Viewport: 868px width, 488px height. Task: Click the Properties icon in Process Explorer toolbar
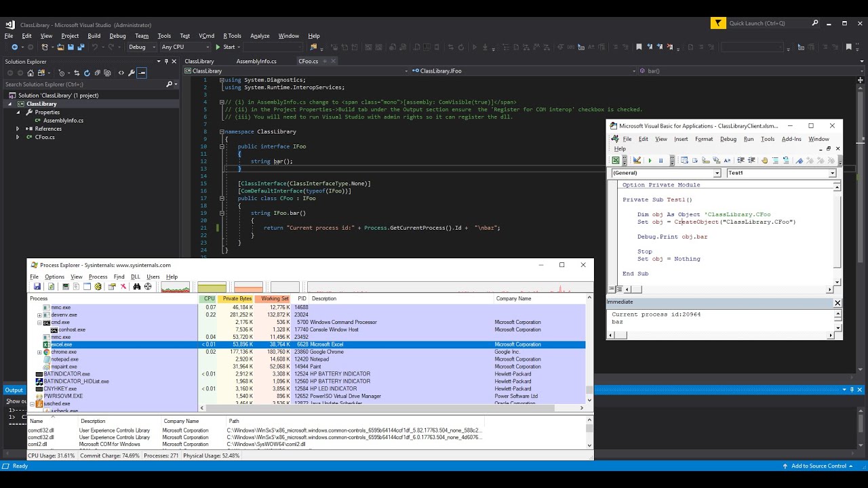111,287
